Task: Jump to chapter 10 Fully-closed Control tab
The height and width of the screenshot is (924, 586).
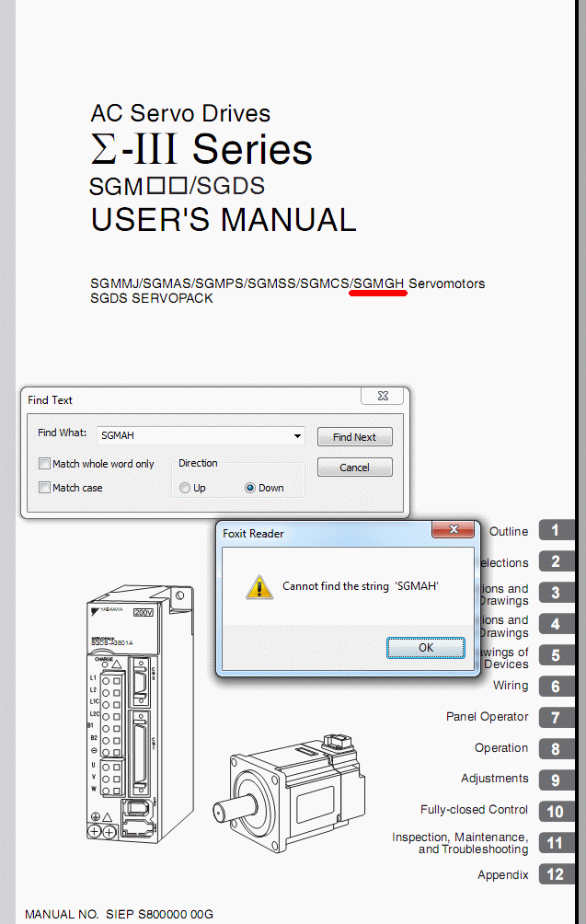Action: 556,812
